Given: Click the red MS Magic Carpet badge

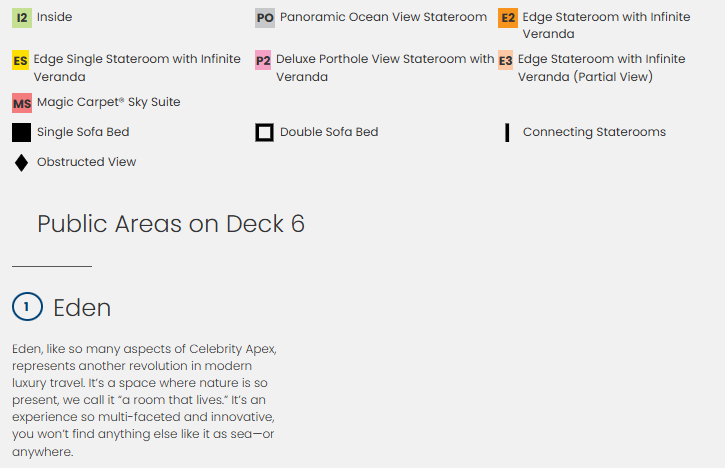Looking at the screenshot, I should pos(22,103).
